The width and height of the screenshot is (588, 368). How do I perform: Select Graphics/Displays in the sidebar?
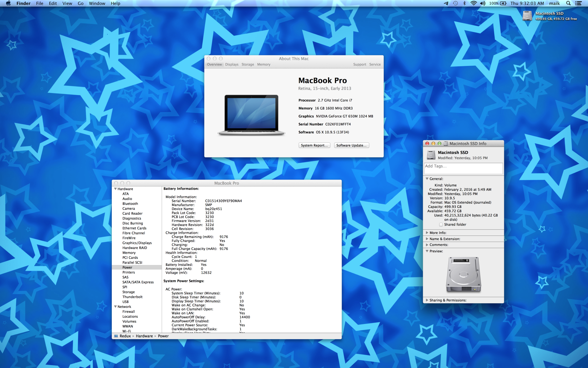[x=137, y=243]
